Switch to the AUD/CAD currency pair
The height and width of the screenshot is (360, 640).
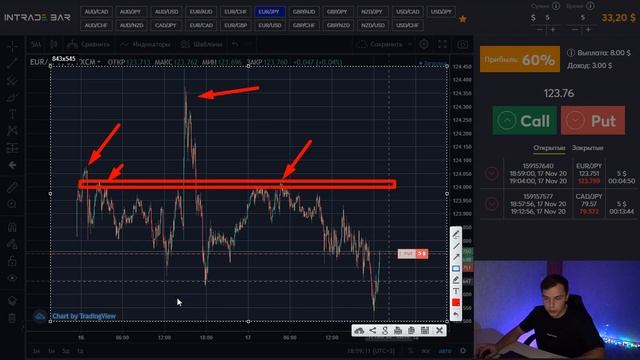click(96, 12)
